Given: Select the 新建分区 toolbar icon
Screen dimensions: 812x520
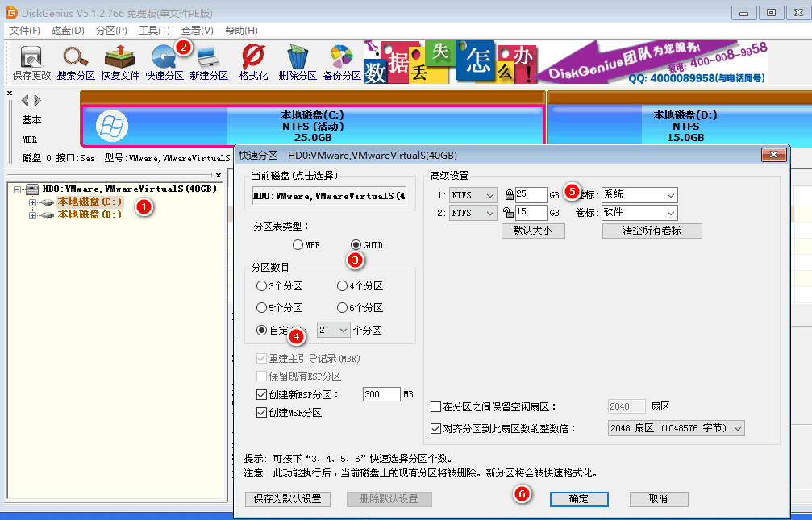Looking at the screenshot, I should [208, 60].
